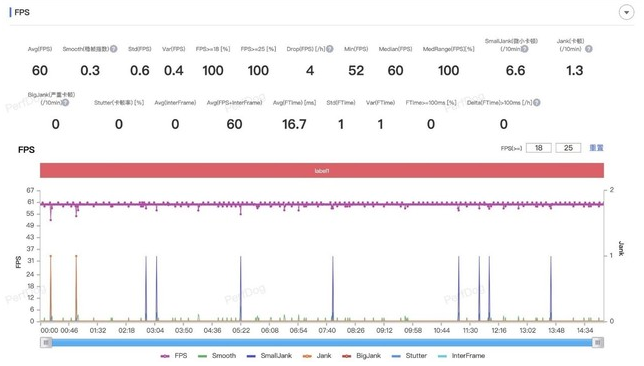Screen dimensions: 644x366
Task: Click help icon next to Jank (/10min)
Action: point(589,49)
